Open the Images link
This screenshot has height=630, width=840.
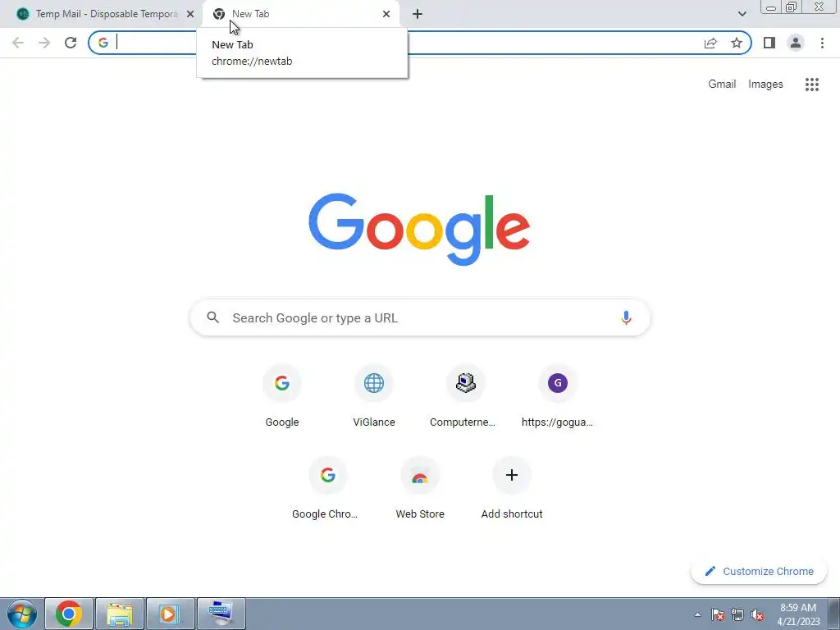pyautogui.click(x=765, y=84)
